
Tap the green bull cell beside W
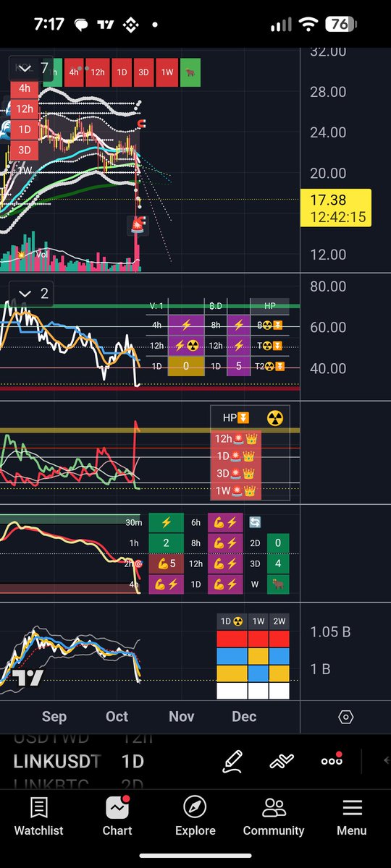pos(278,584)
